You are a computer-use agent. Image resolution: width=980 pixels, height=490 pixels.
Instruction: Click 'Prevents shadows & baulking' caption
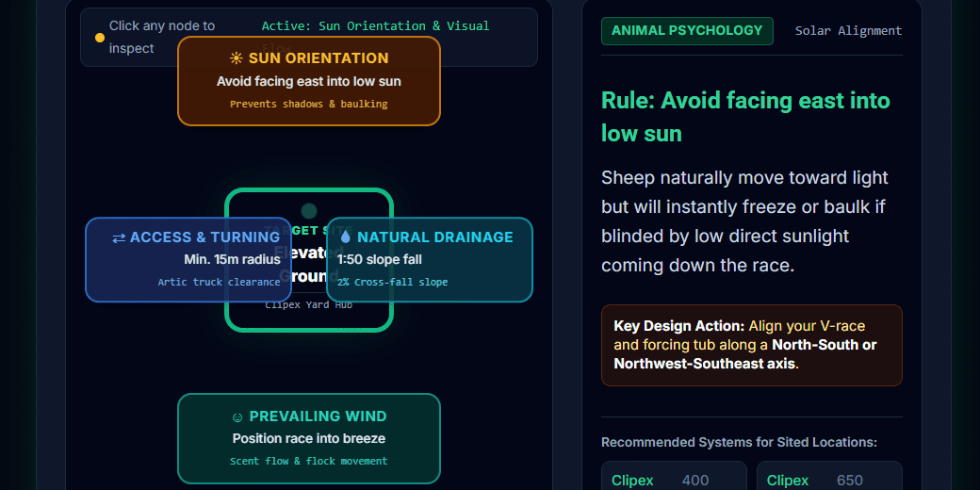click(309, 105)
